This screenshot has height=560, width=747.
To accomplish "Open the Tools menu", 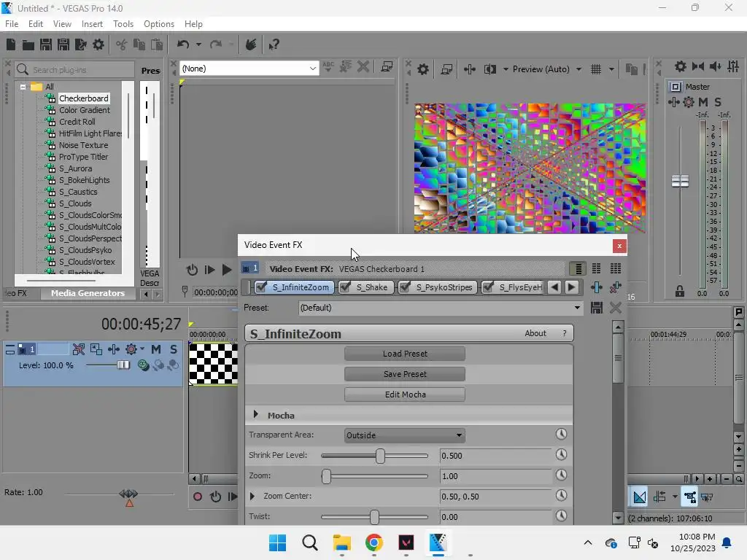I will click(x=123, y=24).
